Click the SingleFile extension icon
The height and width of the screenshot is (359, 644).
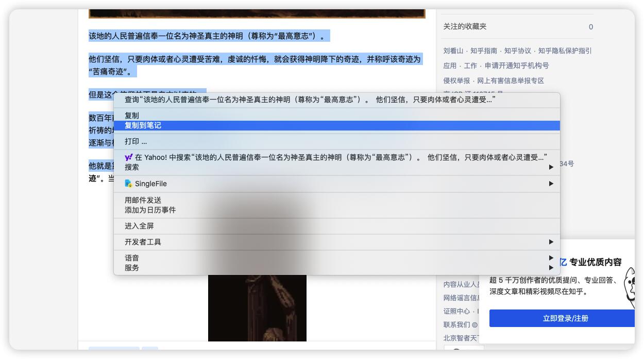pos(129,184)
